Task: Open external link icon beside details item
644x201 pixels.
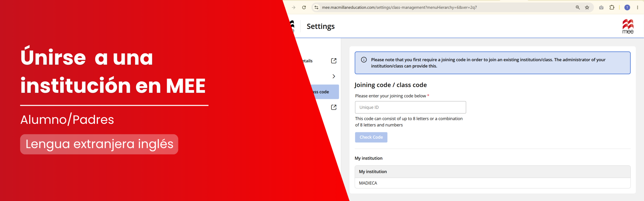Action: (x=334, y=61)
